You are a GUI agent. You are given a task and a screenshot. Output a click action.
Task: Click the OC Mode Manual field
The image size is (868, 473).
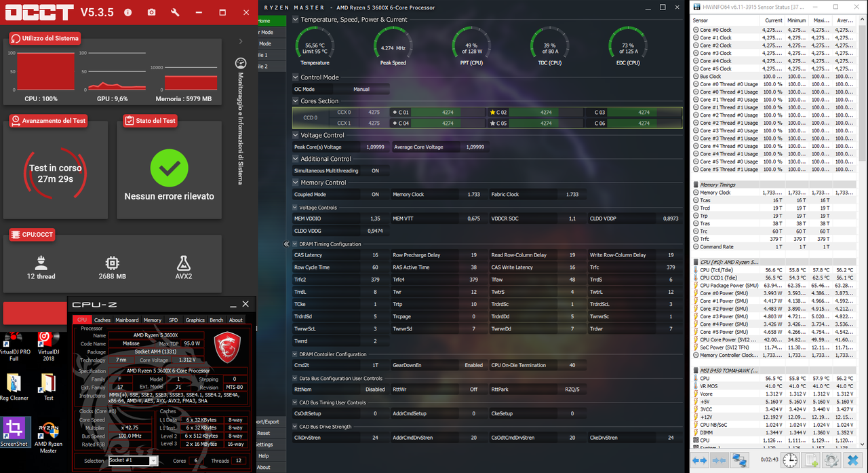[361, 89]
